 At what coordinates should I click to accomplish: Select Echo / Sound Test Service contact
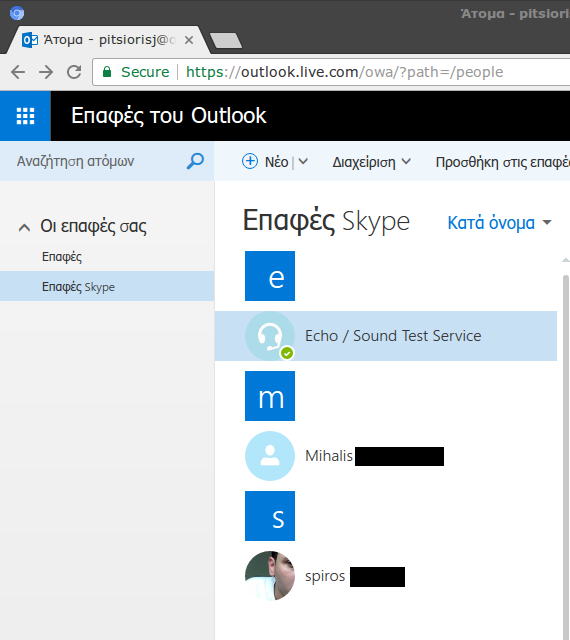tap(386, 336)
